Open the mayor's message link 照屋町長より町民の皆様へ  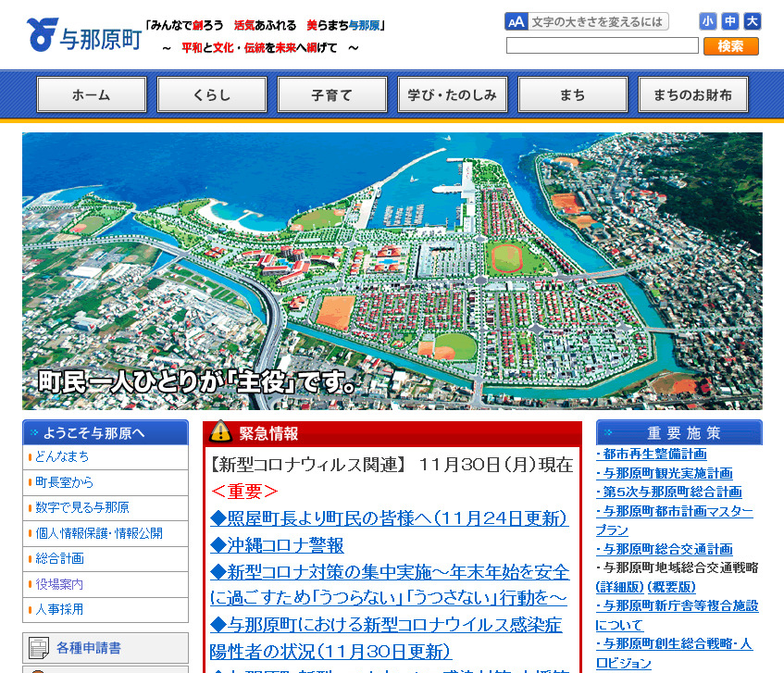pos(389,518)
